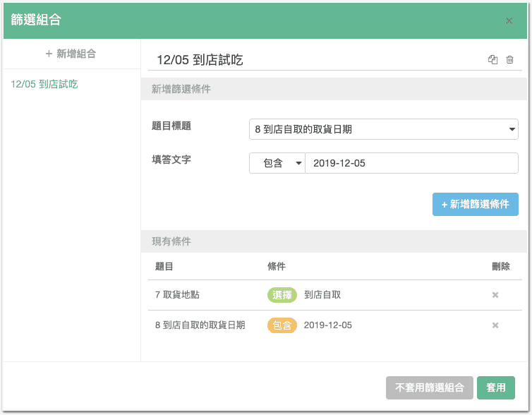The width and height of the screenshot is (532, 415).
Task: Click the 條件 column header
Action: pyautogui.click(x=277, y=266)
